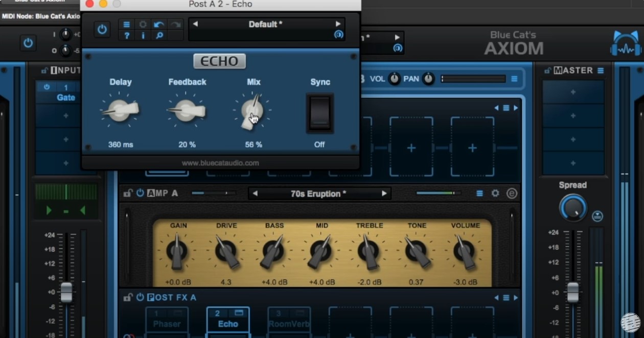Screen dimensions: 644x338
Task: Load next Echo preset
Action: (x=338, y=24)
